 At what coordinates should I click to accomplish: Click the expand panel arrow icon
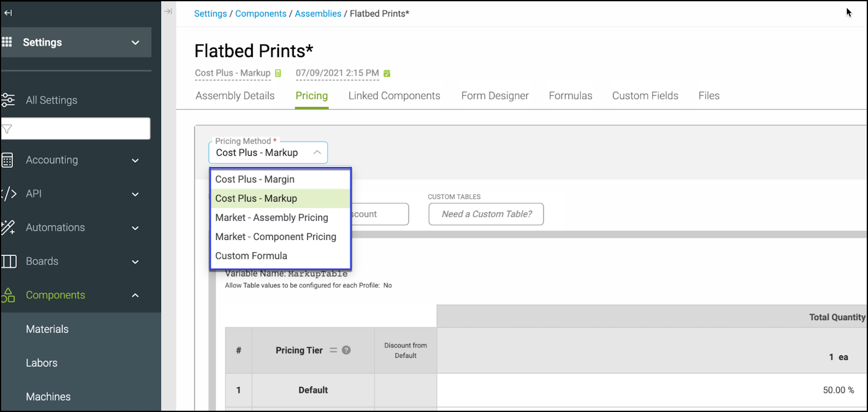168,11
